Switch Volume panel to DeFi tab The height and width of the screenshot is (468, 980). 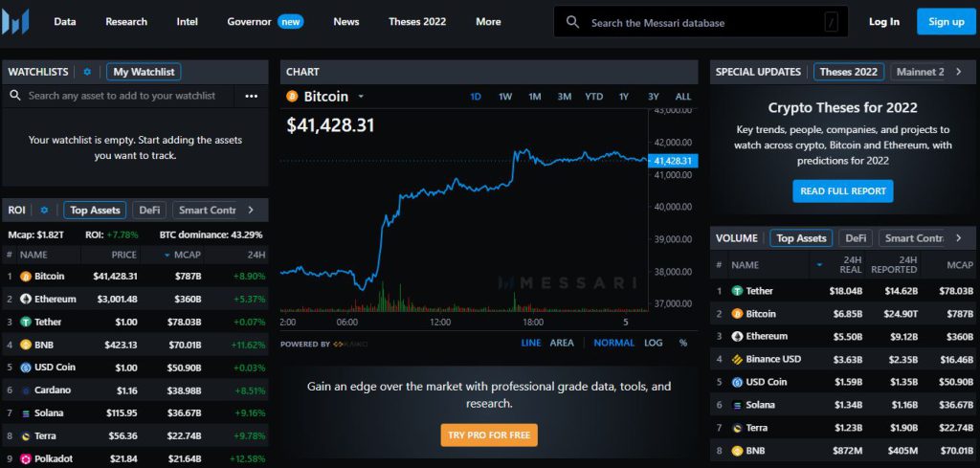point(856,238)
